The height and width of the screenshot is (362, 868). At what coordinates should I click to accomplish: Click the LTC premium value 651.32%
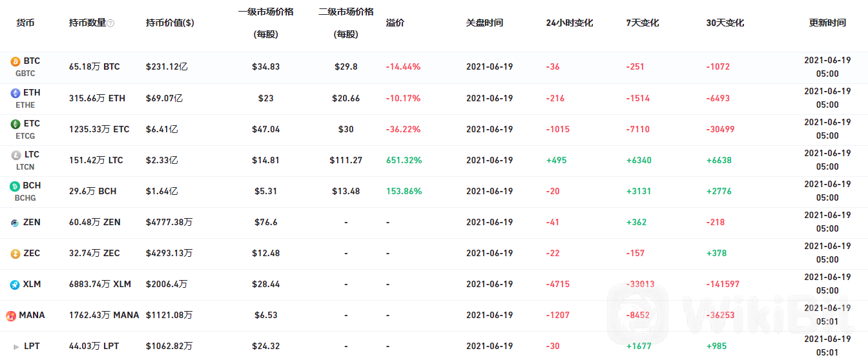point(404,160)
